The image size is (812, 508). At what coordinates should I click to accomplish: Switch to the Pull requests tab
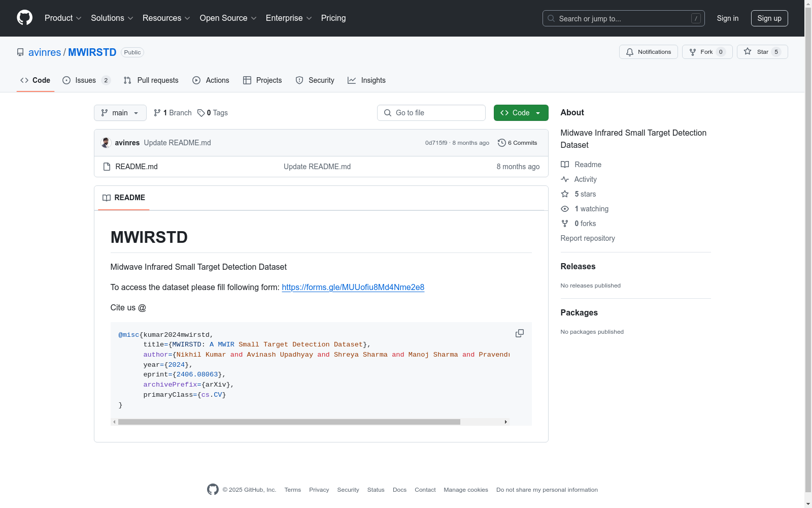coord(151,80)
